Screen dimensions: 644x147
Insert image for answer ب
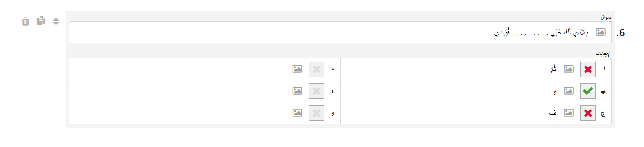[569, 91]
